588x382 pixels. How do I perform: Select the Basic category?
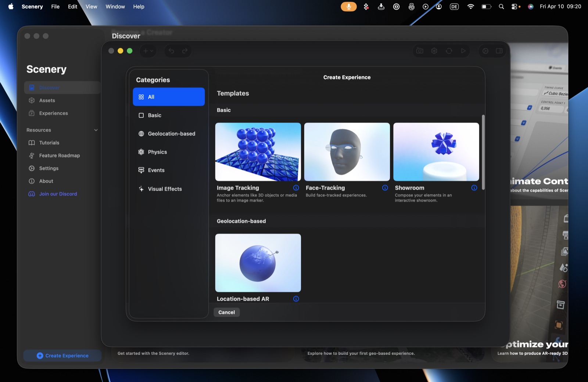click(169, 115)
